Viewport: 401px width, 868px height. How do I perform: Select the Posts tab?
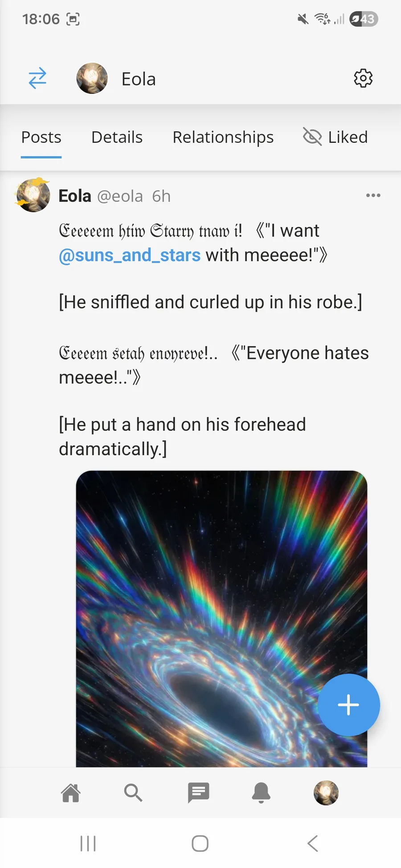(41, 137)
